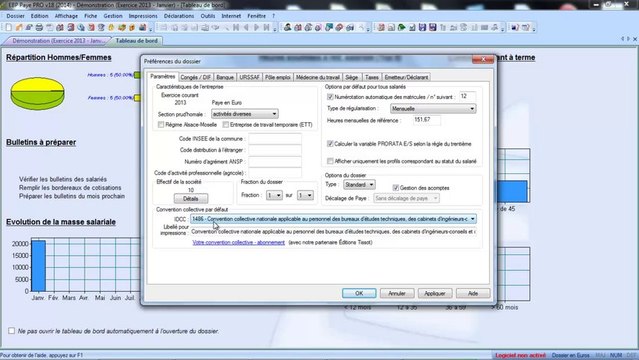Click the Détails button under Effectif
Image resolution: width=639 pixels, height=360 pixels.
(x=191, y=199)
